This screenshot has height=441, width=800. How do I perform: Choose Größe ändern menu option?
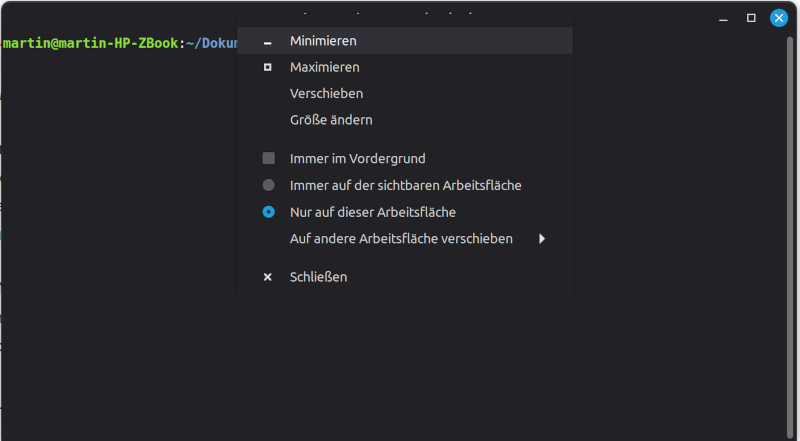click(405, 120)
